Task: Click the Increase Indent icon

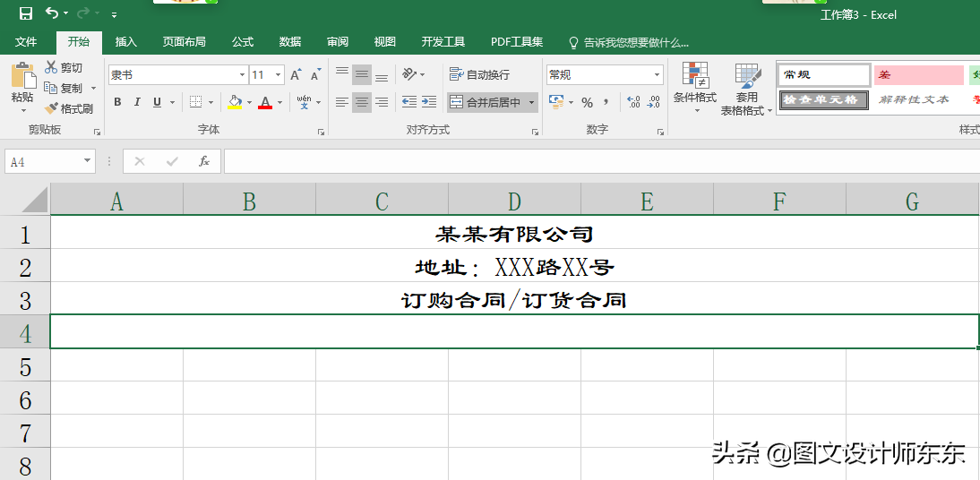Action: (x=429, y=102)
